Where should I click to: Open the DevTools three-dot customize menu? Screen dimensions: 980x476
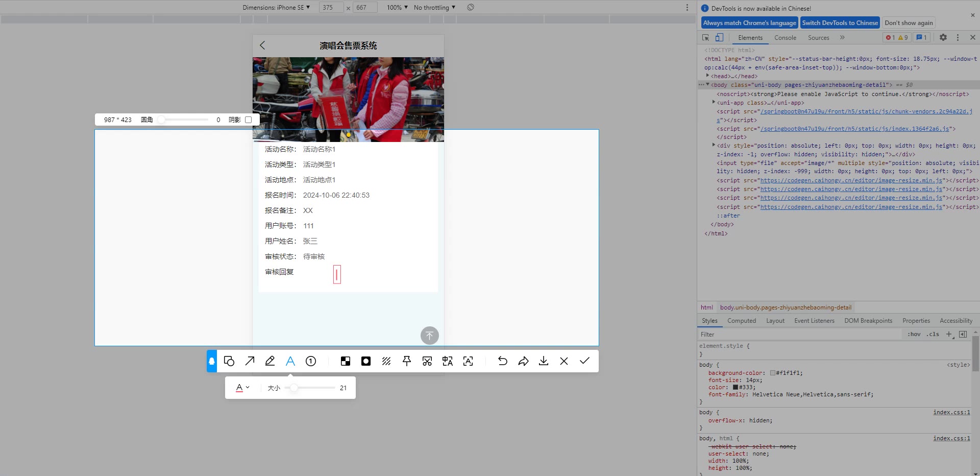(x=958, y=37)
